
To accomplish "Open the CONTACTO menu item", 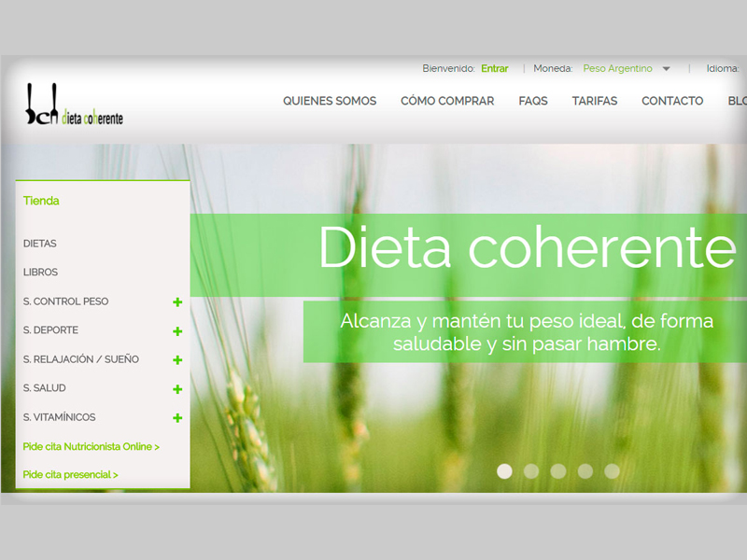I will tap(672, 101).
